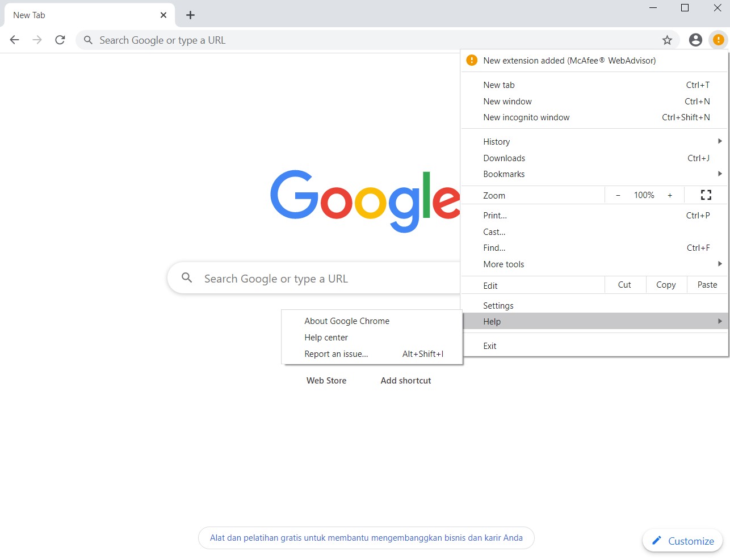Viewport: 730px width, 560px height.
Task: Click the 100% zoom level value
Action: click(644, 195)
